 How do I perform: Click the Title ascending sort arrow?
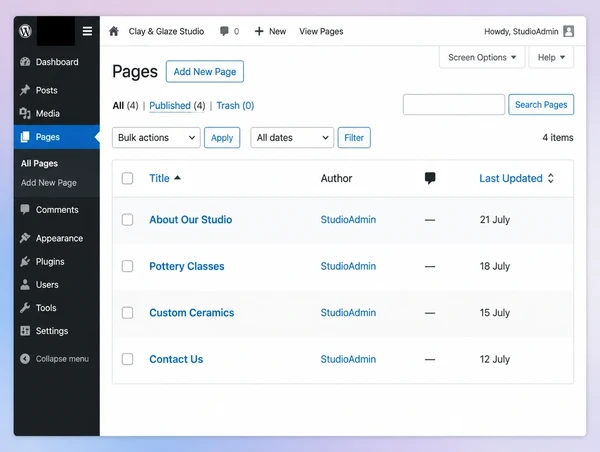(177, 178)
